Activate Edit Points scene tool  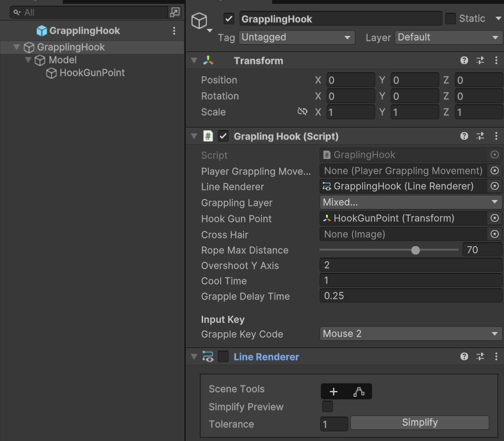click(359, 392)
